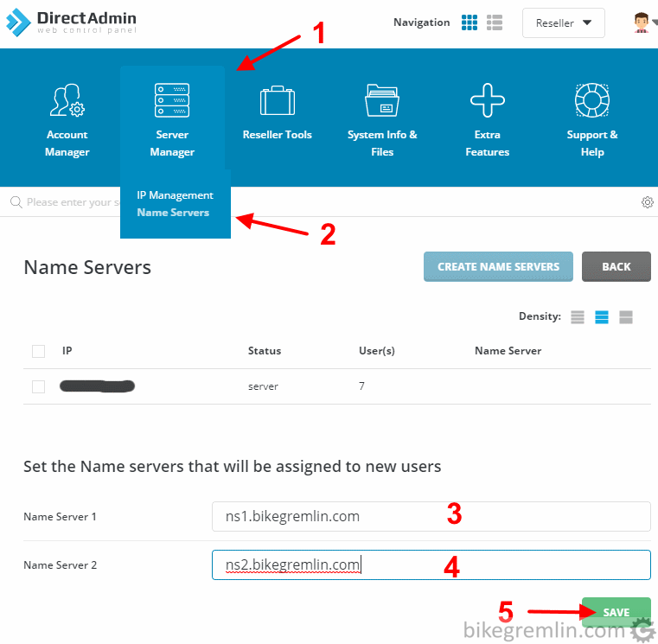This screenshot has width=658, height=644.
Task: Click the Name Server 1 input field
Action: [431, 516]
